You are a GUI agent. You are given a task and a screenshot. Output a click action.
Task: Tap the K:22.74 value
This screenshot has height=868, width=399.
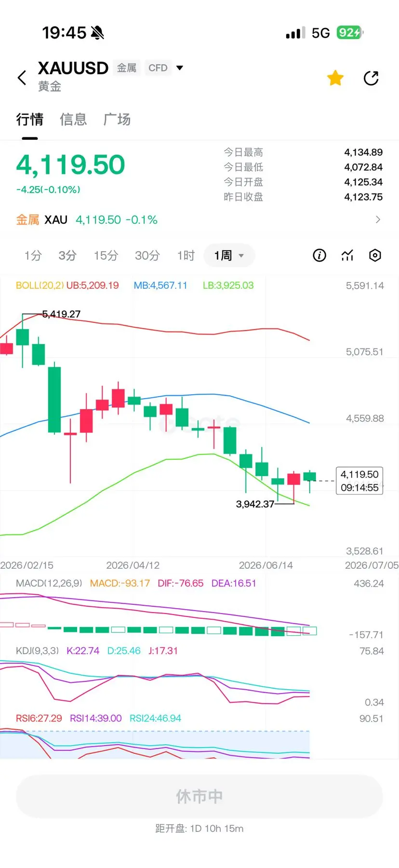pyautogui.click(x=83, y=651)
